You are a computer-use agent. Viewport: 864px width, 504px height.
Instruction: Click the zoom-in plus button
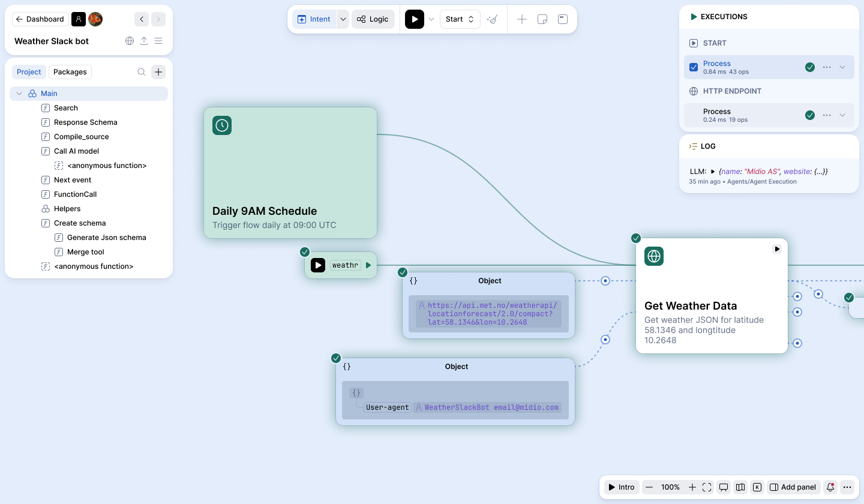pyautogui.click(x=692, y=487)
